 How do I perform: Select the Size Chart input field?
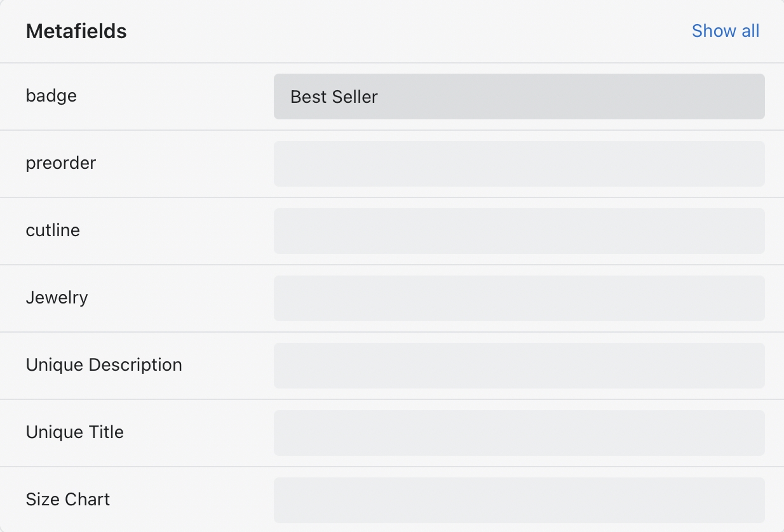click(518, 500)
